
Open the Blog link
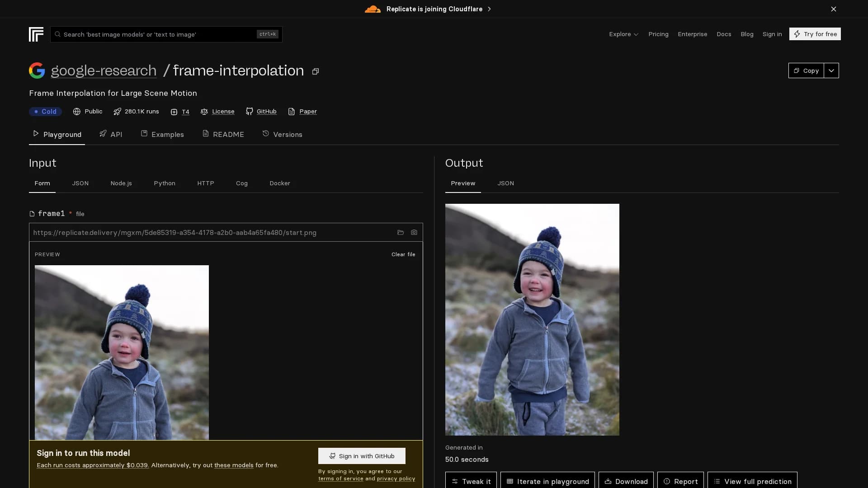point(747,34)
